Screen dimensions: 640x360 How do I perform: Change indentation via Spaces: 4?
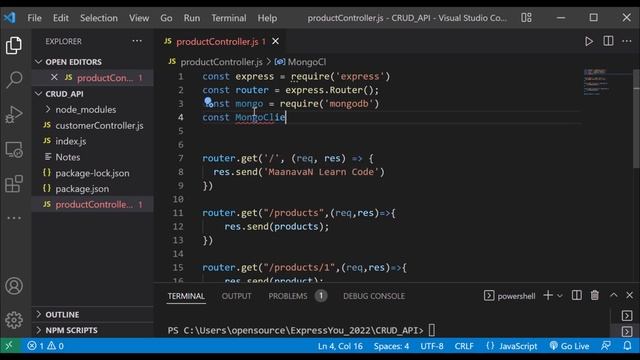tap(391, 346)
